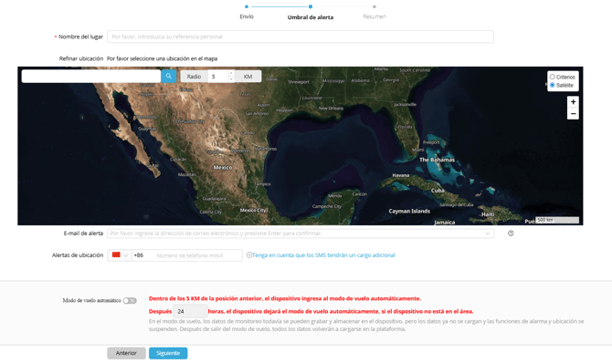Click the Siguiente button
612x364 pixels.
168,353
